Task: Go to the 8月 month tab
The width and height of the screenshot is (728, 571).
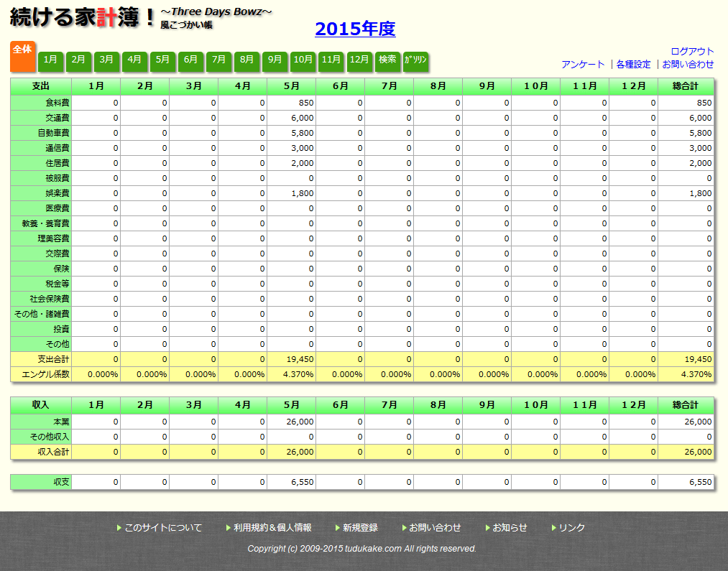Action: 246,60
